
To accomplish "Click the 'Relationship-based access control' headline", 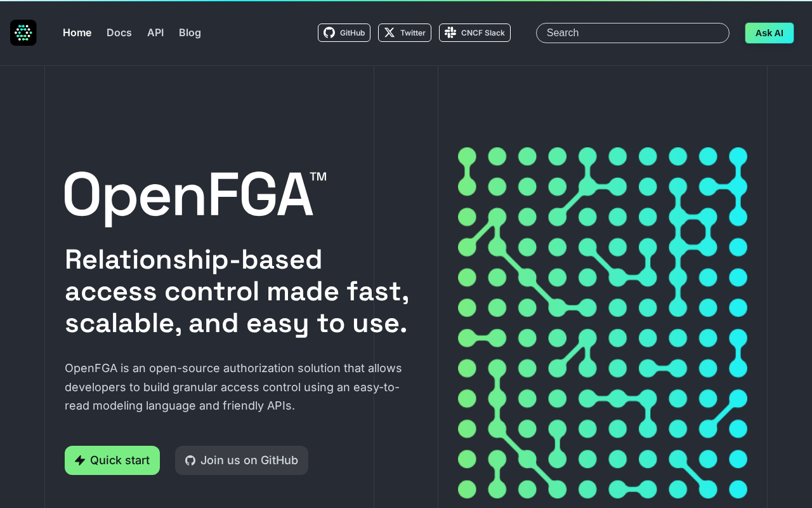I will 237,291.
